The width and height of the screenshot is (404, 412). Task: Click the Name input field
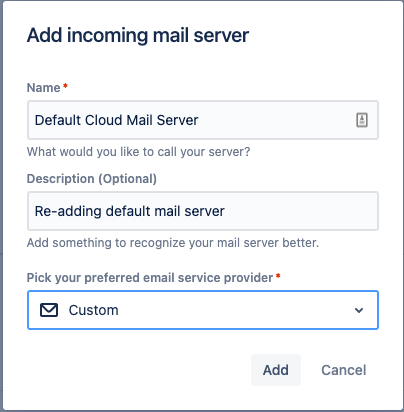pos(203,120)
